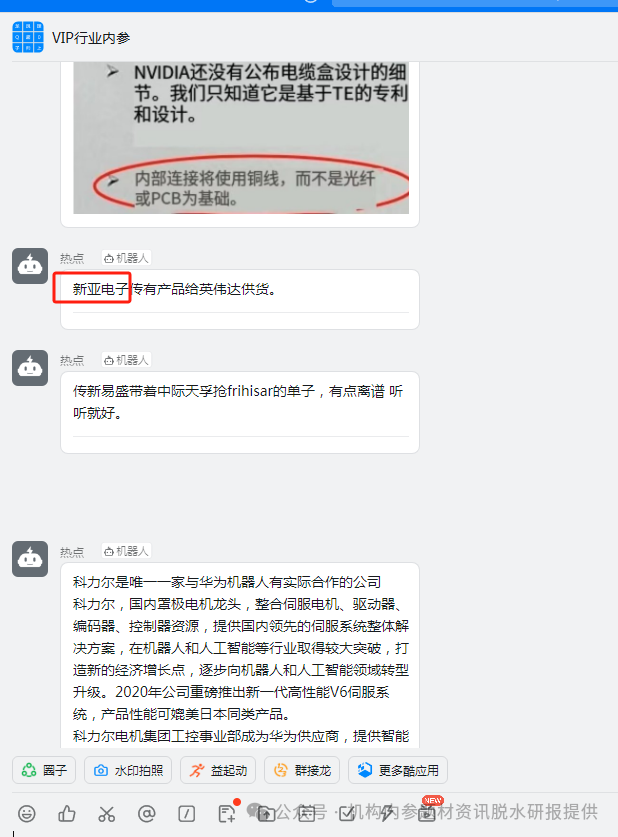618x837 pixels.
Task: Start a 群接龙 group chain
Action: [302, 770]
